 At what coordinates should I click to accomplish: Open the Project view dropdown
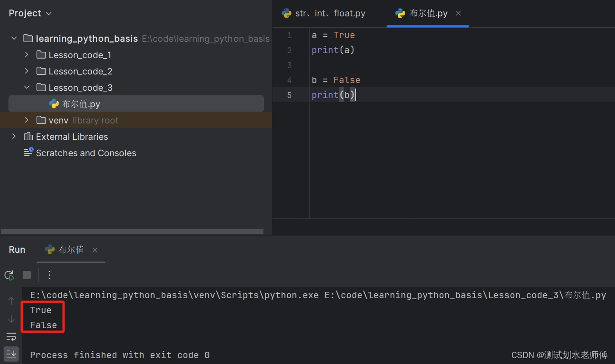pos(30,13)
